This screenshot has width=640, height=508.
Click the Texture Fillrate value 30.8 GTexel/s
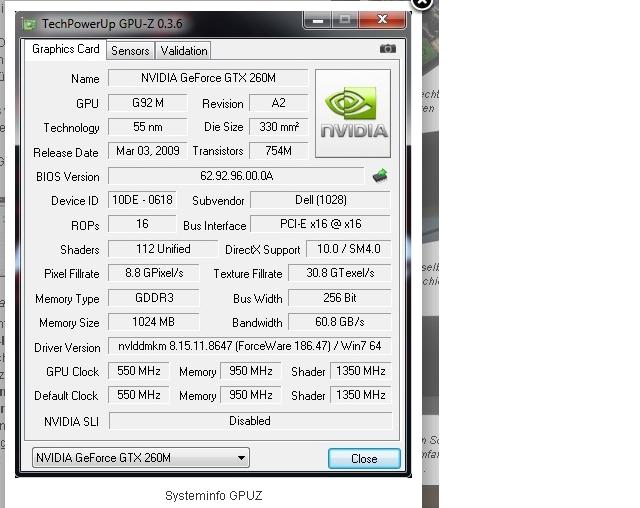point(340,273)
